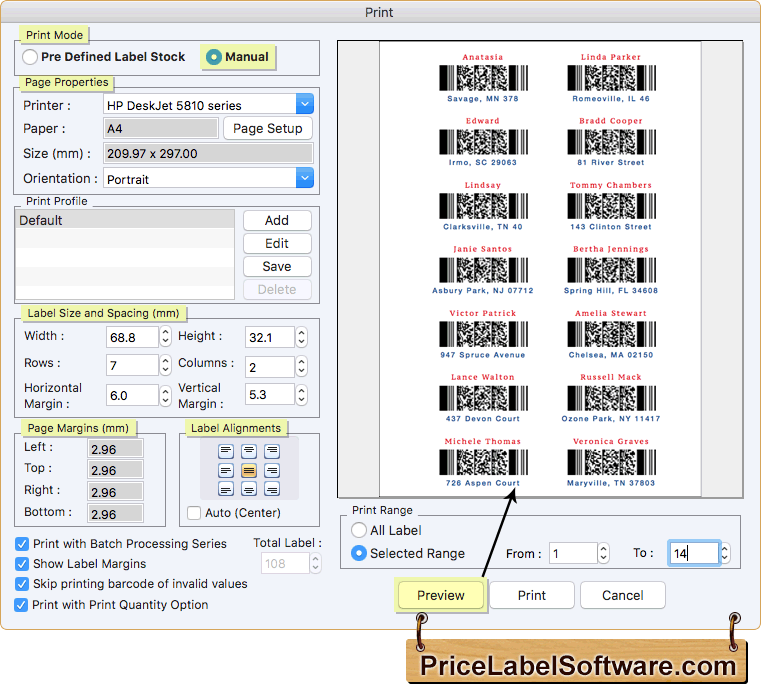Adjust the Vertical Margin stepper
The width and height of the screenshot is (761, 684).
tap(301, 394)
